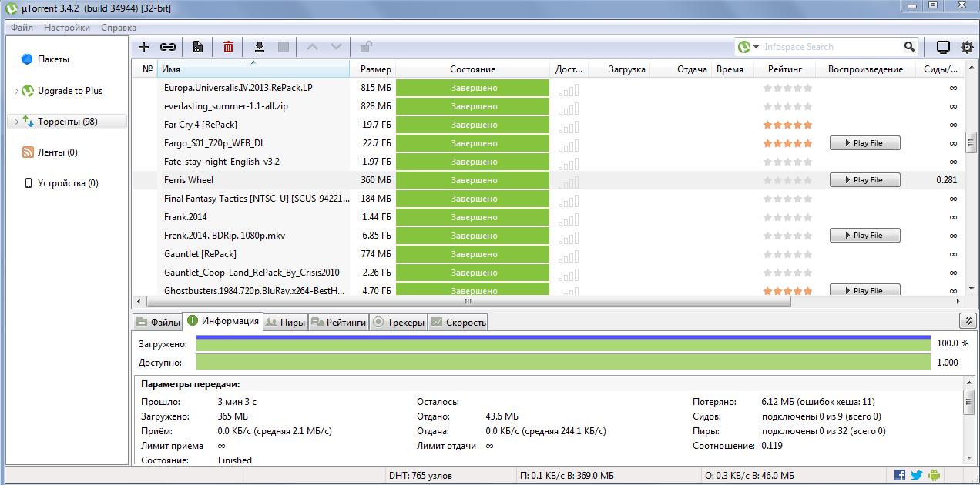The height and width of the screenshot is (485, 980).
Task: Play File for Frenk.2014 BDRip 1080p.mkv
Action: pos(865,236)
